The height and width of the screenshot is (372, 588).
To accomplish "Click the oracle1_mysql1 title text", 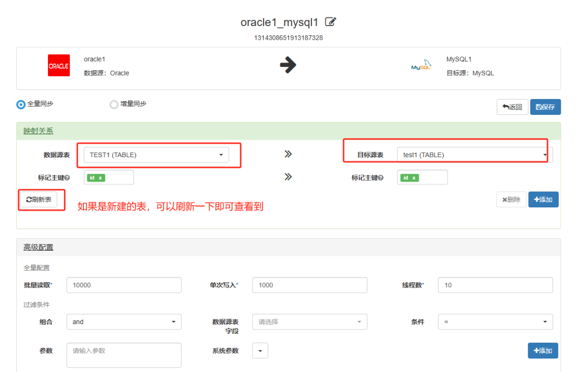I will tap(279, 22).
